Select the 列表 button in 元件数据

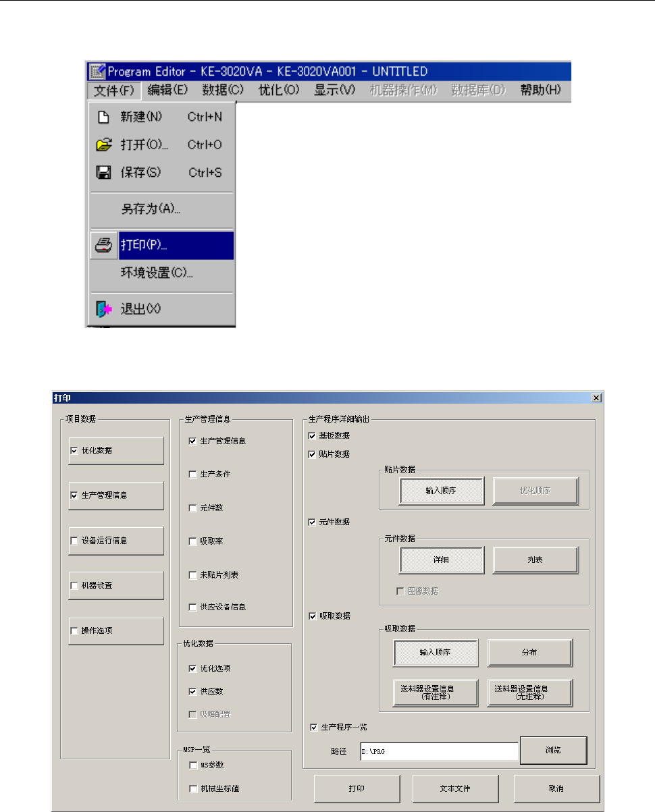coord(535,560)
